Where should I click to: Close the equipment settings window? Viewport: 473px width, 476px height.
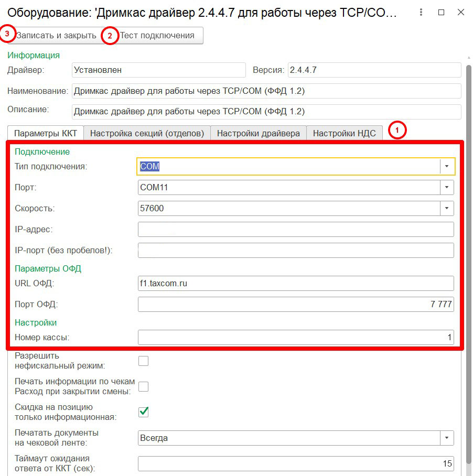pyautogui.click(x=461, y=12)
